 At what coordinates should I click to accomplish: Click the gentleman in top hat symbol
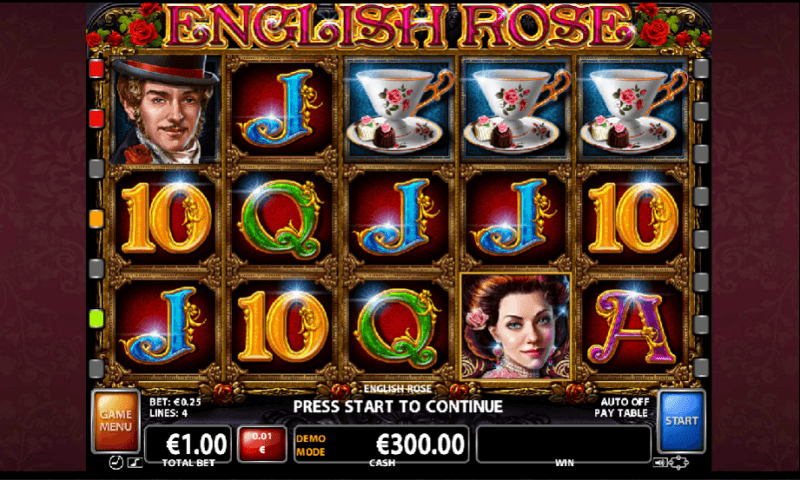tap(165, 110)
